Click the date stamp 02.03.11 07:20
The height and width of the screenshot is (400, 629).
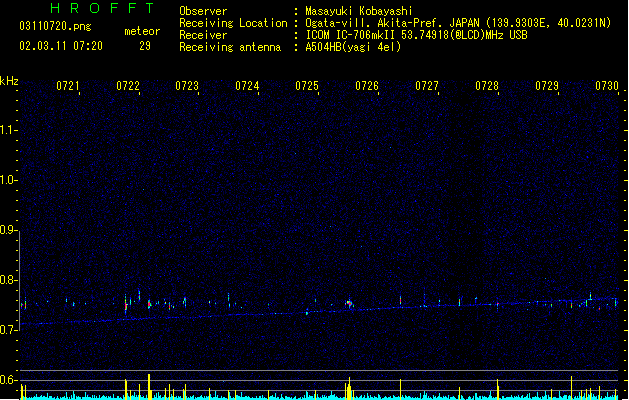point(61,46)
